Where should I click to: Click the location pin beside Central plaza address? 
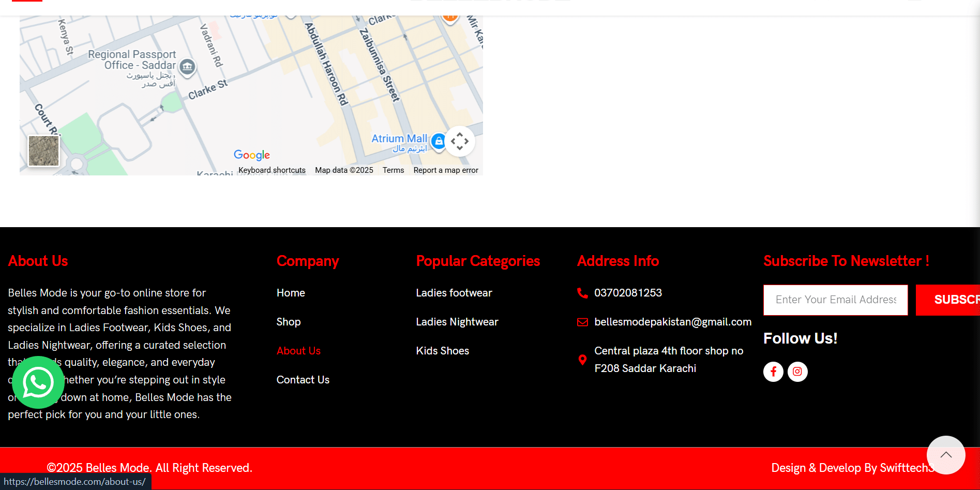[x=582, y=360]
